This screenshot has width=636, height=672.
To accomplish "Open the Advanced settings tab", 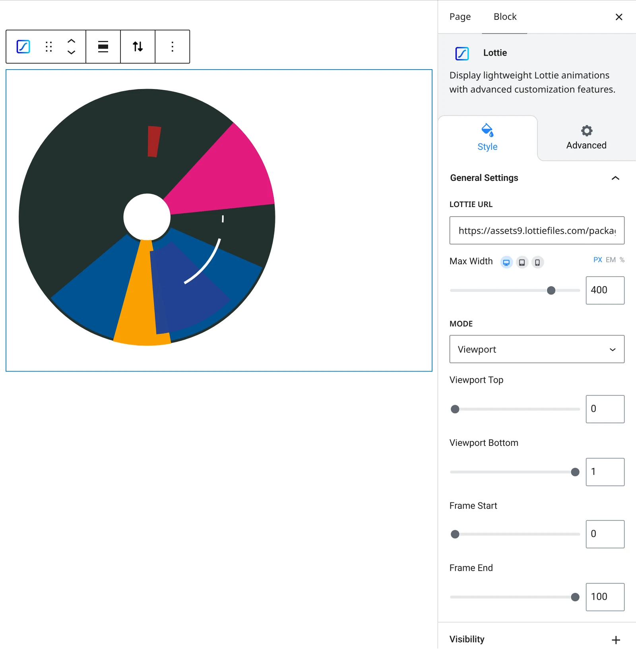I will point(586,138).
